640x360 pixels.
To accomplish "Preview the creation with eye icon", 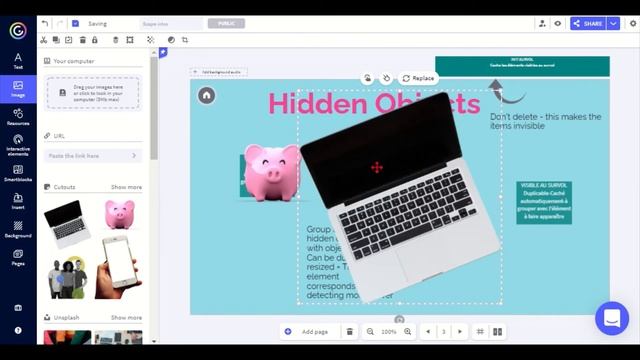I will pos(558,24).
